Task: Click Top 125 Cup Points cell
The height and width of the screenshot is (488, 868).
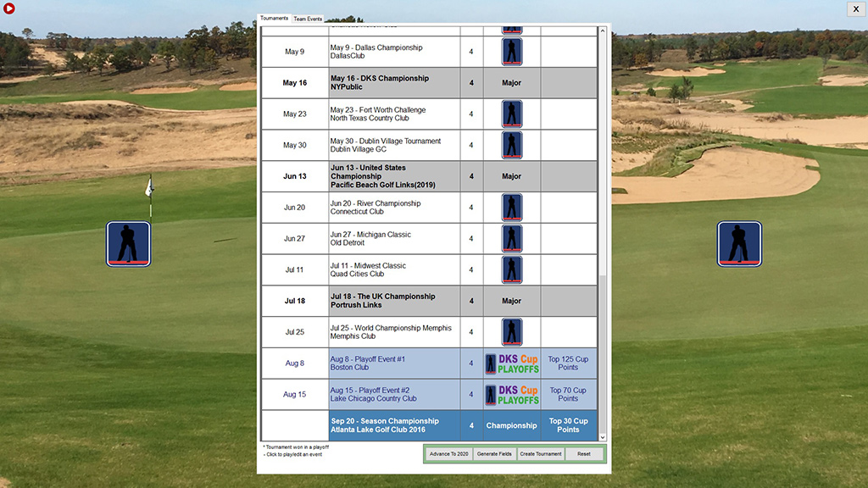Action: [569, 363]
